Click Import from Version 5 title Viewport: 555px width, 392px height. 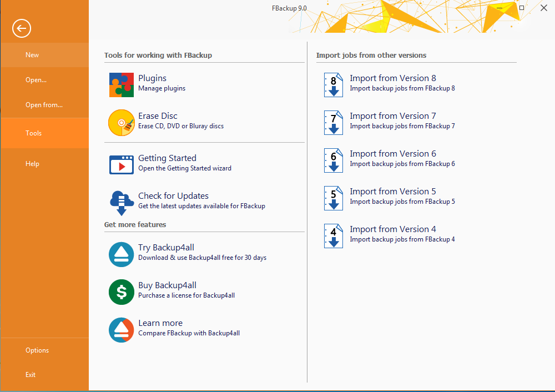coord(393,192)
